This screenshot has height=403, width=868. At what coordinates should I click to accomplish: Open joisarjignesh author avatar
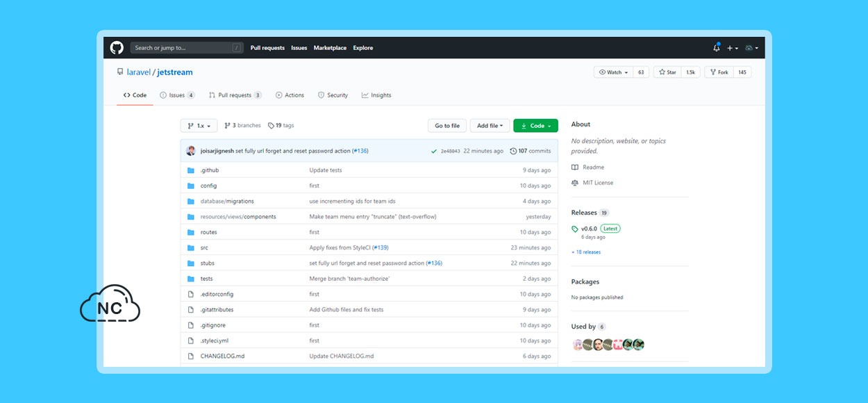tap(191, 151)
